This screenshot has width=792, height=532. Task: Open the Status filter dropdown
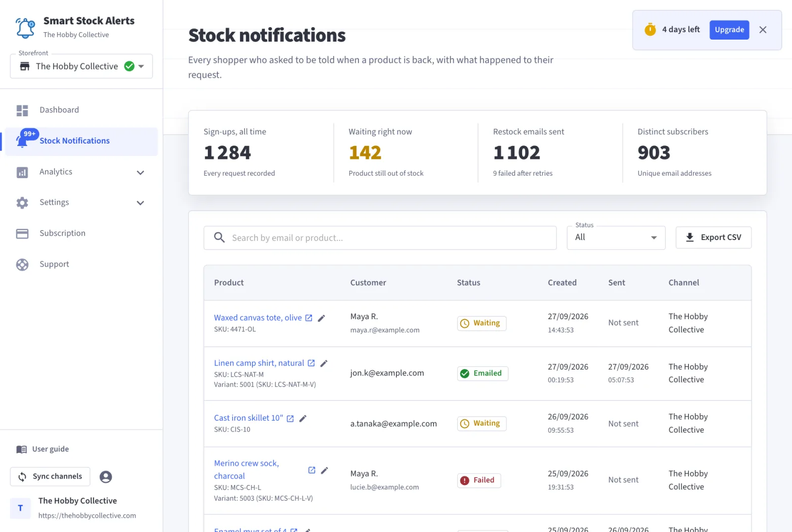(x=616, y=238)
